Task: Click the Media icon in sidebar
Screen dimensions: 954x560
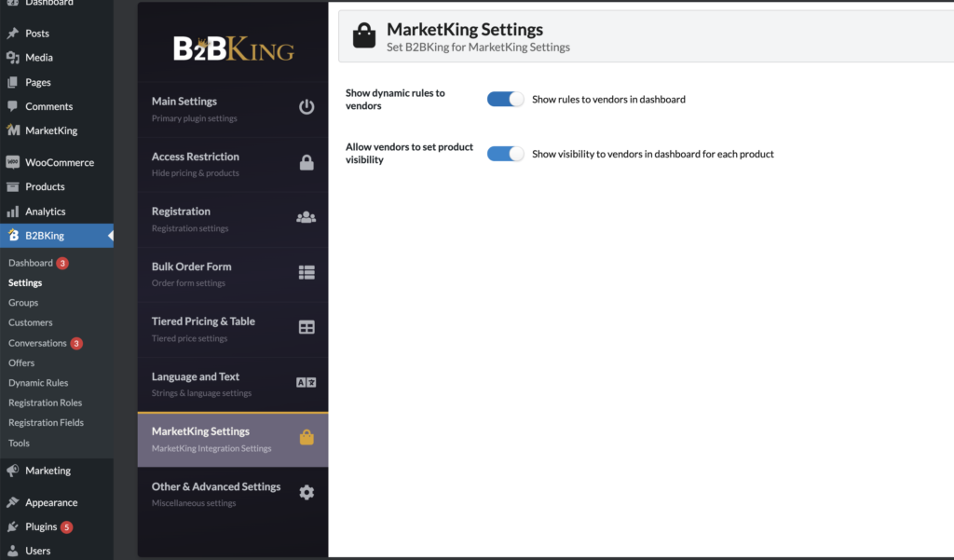Action: click(x=13, y=57)
